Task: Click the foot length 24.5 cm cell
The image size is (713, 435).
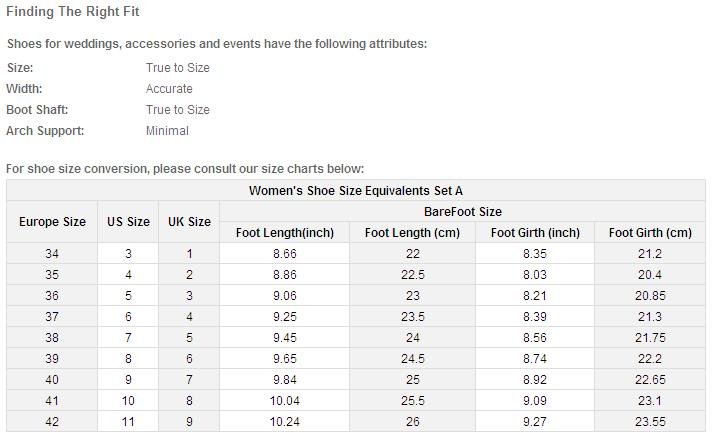Action: click(412, 359)
